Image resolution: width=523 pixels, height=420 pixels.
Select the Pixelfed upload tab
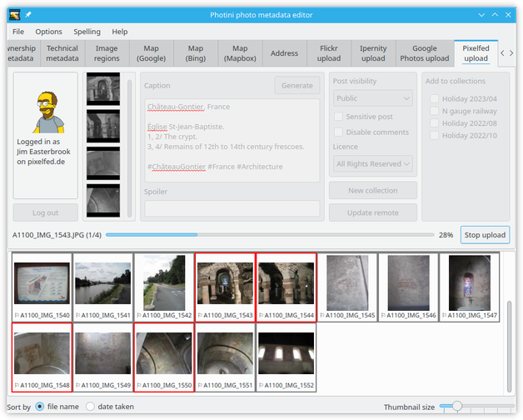coord(476,53)
